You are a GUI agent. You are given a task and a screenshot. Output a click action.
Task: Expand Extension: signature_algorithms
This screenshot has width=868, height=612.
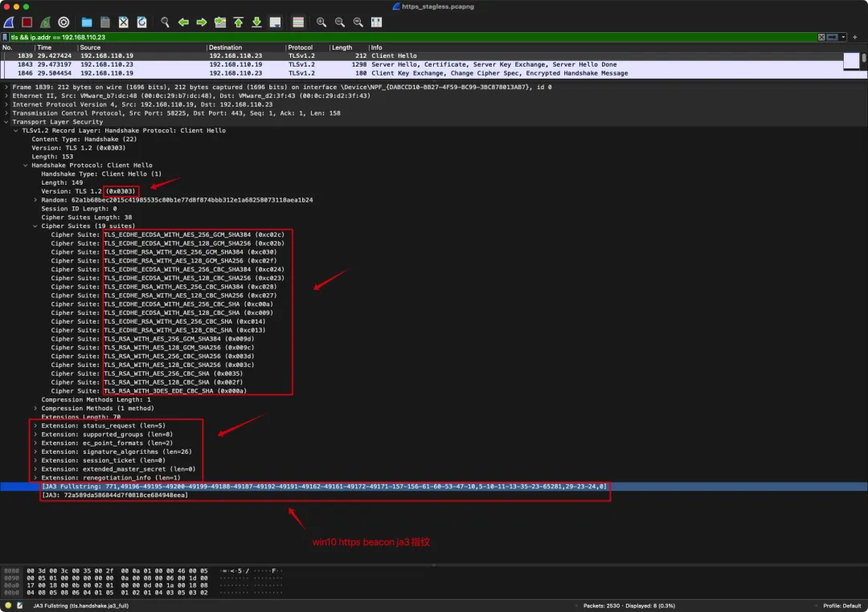point(35,451)
